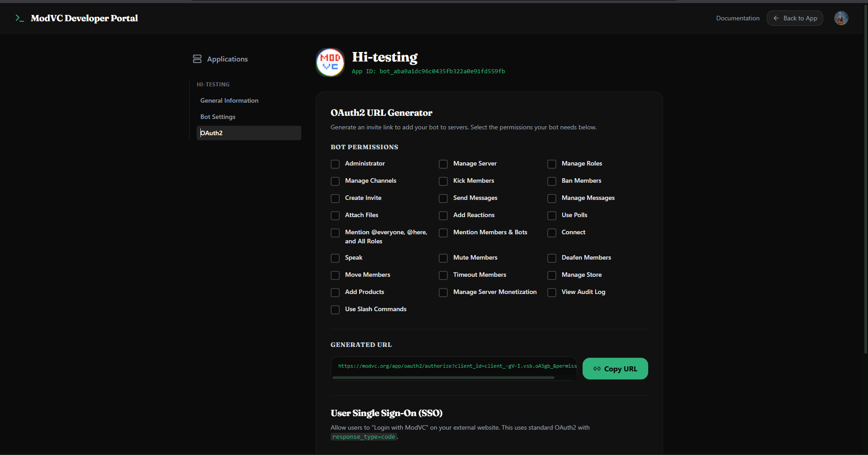This screenshot has width=868, height=455.
Task: Select the OAuth2 sidebar item
Action: (249, 133)
